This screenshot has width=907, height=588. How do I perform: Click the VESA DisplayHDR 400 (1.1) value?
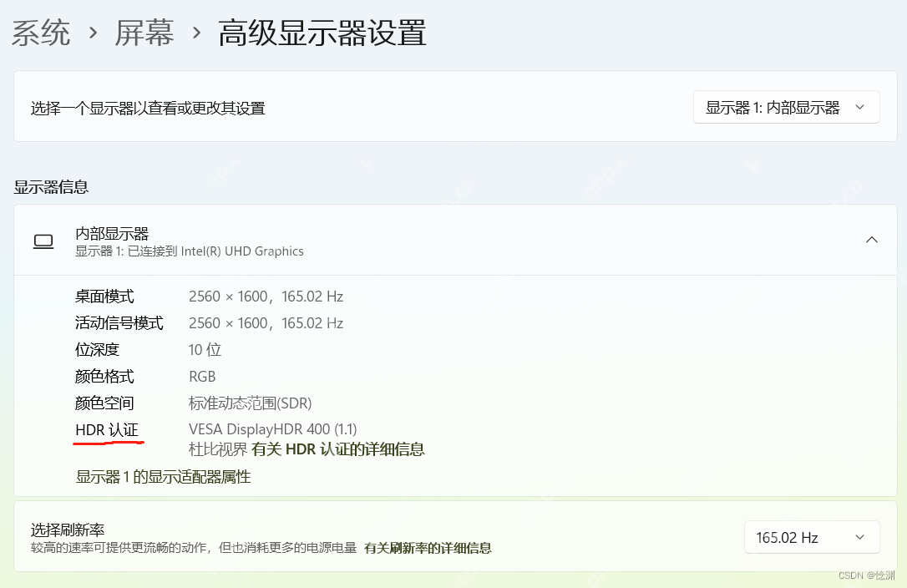click(x=272, y=428)
